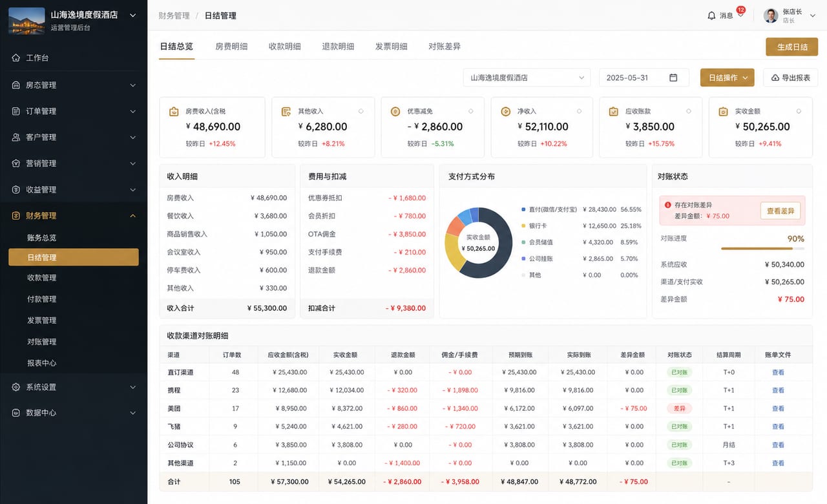This screenshot has height=504, width=827.
Task: Click the 其他收入 card icon
Action: 286,111
